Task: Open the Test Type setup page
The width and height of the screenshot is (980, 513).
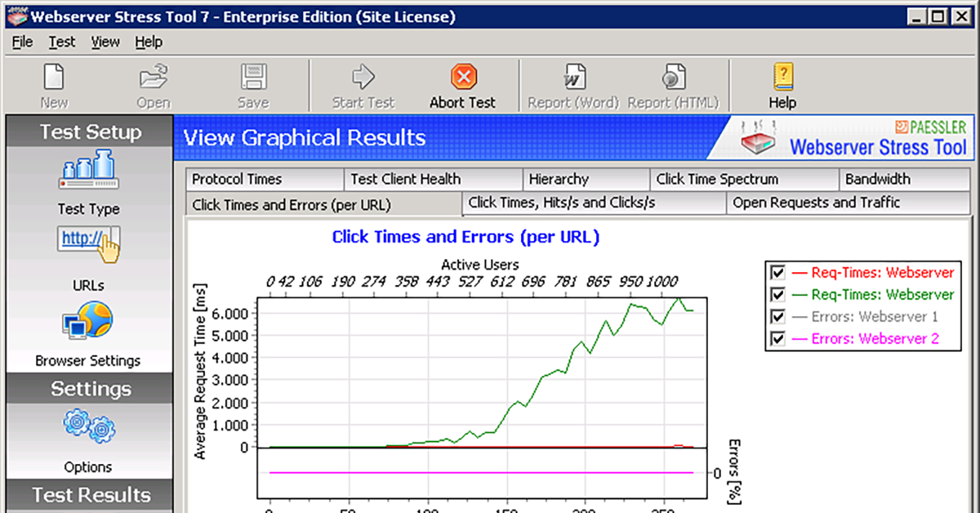Action: (x=88, y=182)
